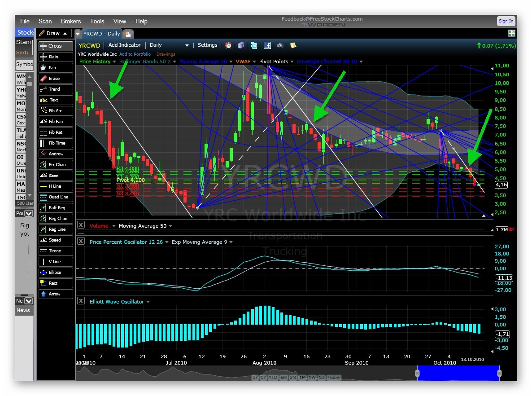This screenshot has height=396, width=532.
Task: Select the Reg Chan tool
Action: pos(56,219)
